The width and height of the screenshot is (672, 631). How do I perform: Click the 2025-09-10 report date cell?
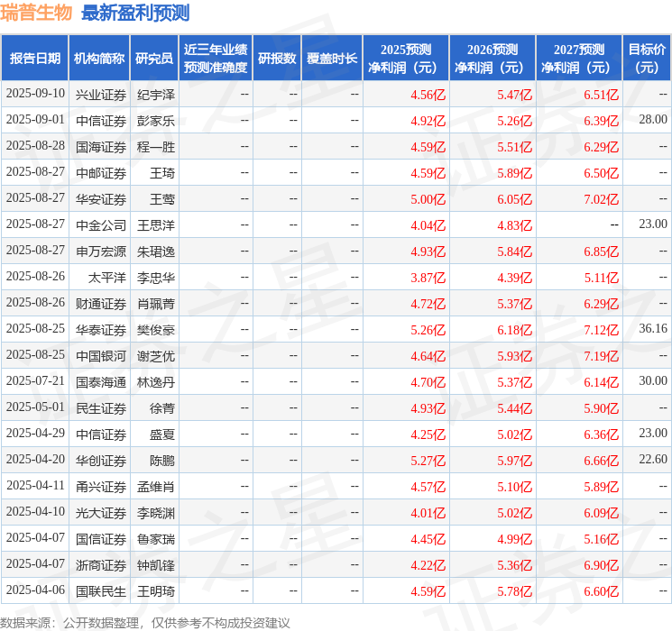35,94
